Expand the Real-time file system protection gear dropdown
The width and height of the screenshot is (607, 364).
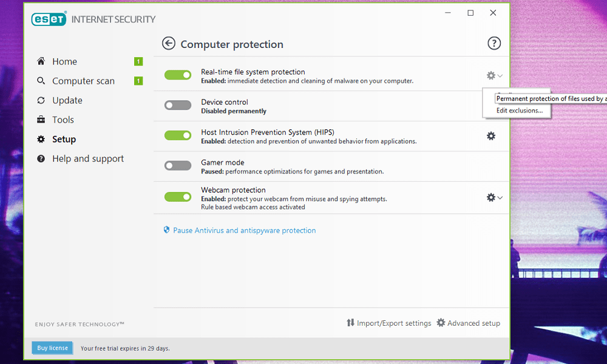pyautogui.click(x=494, y=75)
